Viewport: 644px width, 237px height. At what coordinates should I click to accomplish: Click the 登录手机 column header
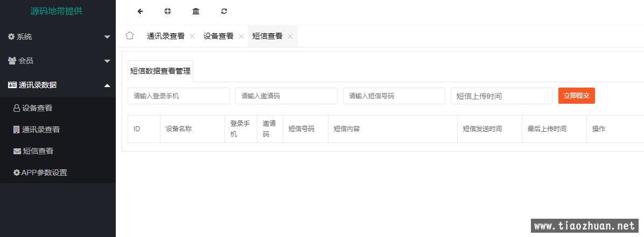pos(241,129)
